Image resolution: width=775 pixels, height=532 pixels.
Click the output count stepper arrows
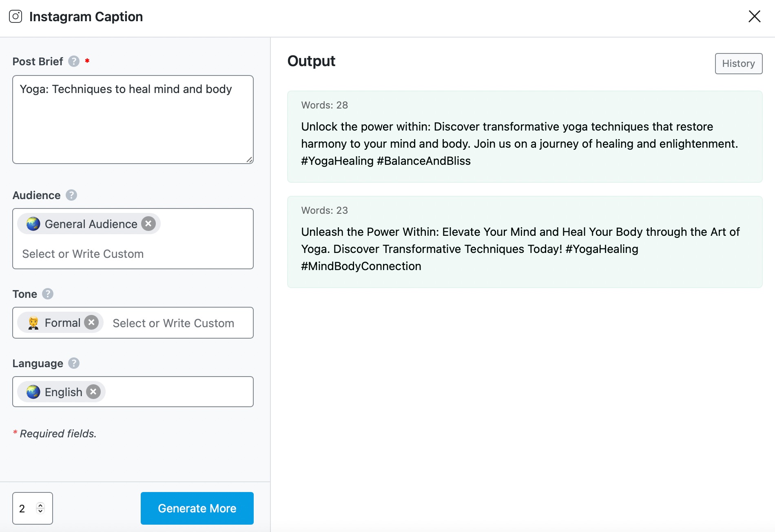click(x=40, y=508)
